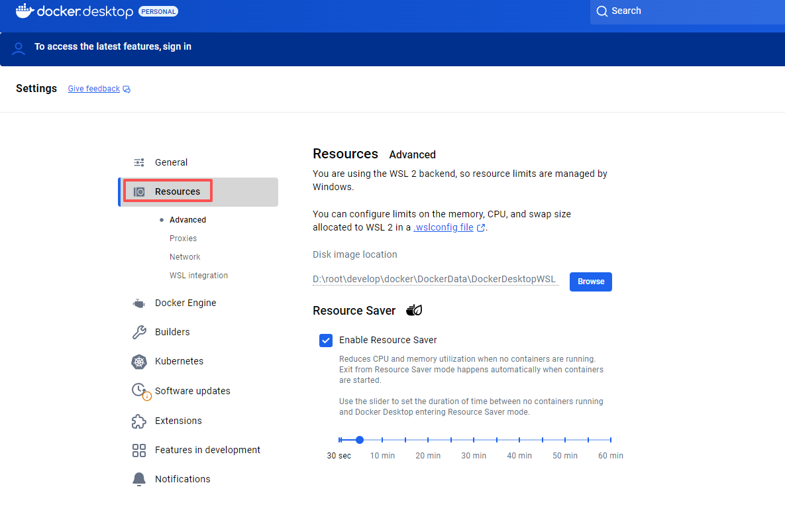785x532 pixels.
Task: Click the 40 min slider label
Action: point(519,456)
